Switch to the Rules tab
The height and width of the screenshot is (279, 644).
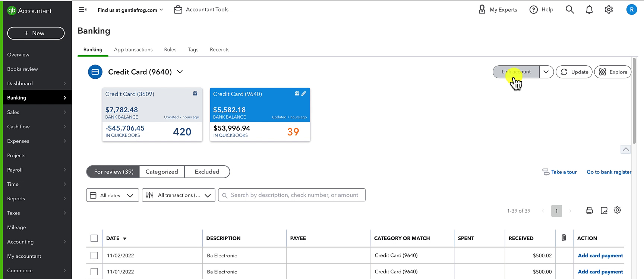click(170, 50)
